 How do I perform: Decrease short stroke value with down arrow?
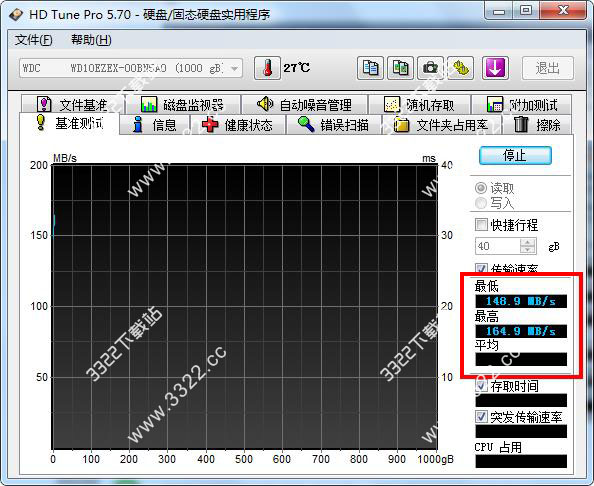[528, 250]
